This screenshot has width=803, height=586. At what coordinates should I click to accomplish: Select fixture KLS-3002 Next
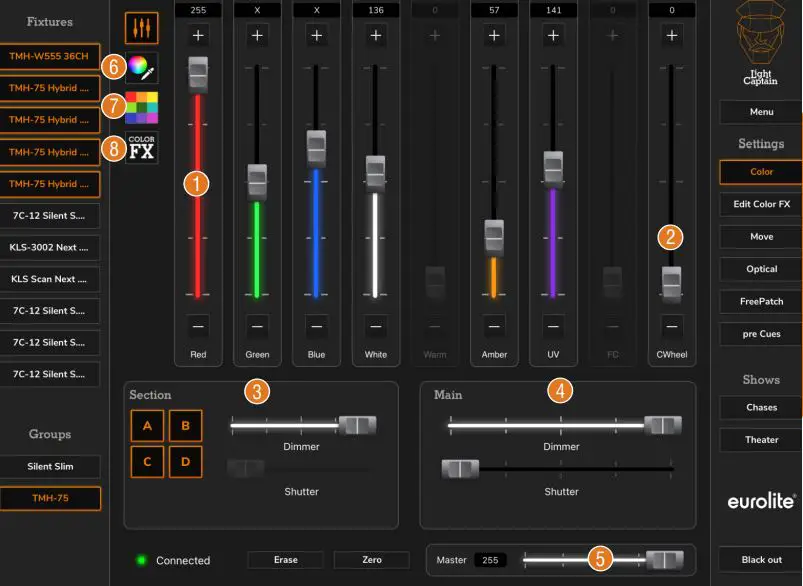[49, 247]
